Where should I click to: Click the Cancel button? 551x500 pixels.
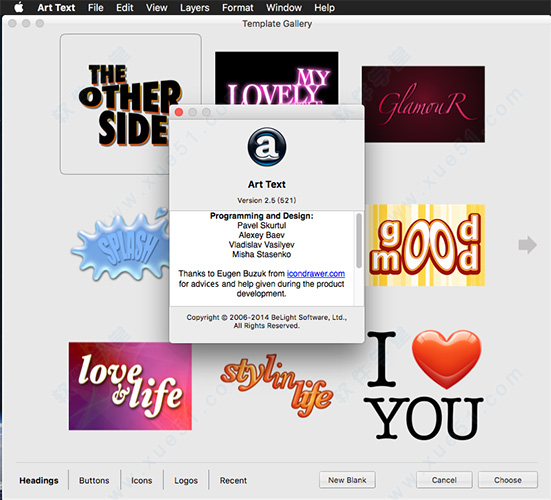(444, 480)
